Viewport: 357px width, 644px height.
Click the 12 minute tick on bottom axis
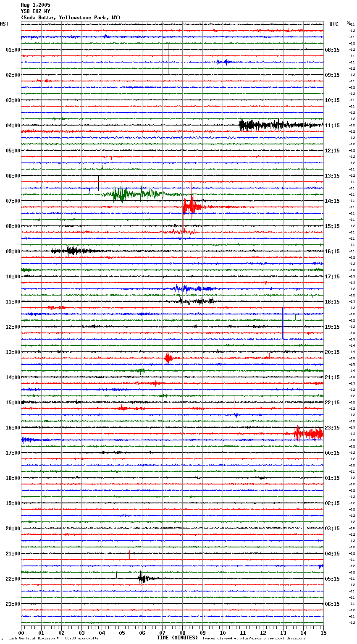pyautogui.click(x=263, y=632)
